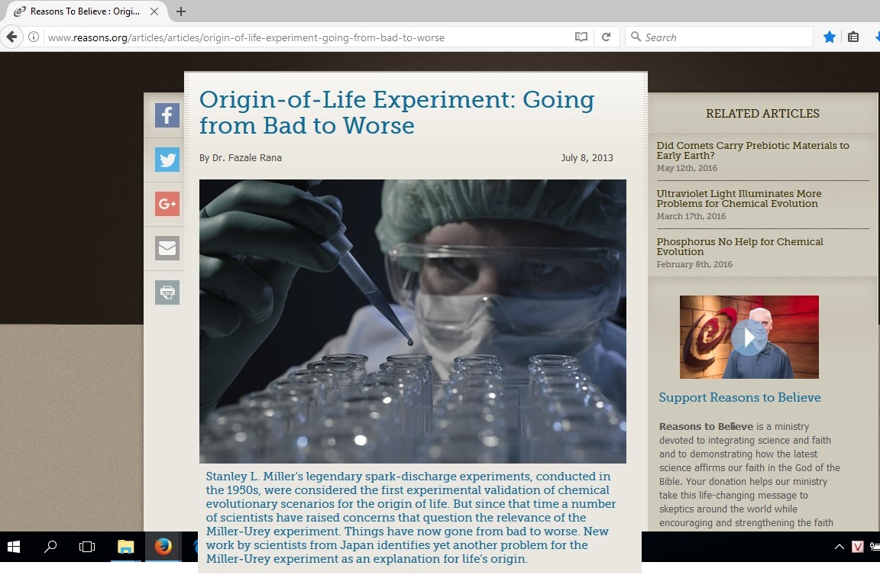Share article on Google Plus
Screen dimensions: 880x588
(x=167, y=204)
